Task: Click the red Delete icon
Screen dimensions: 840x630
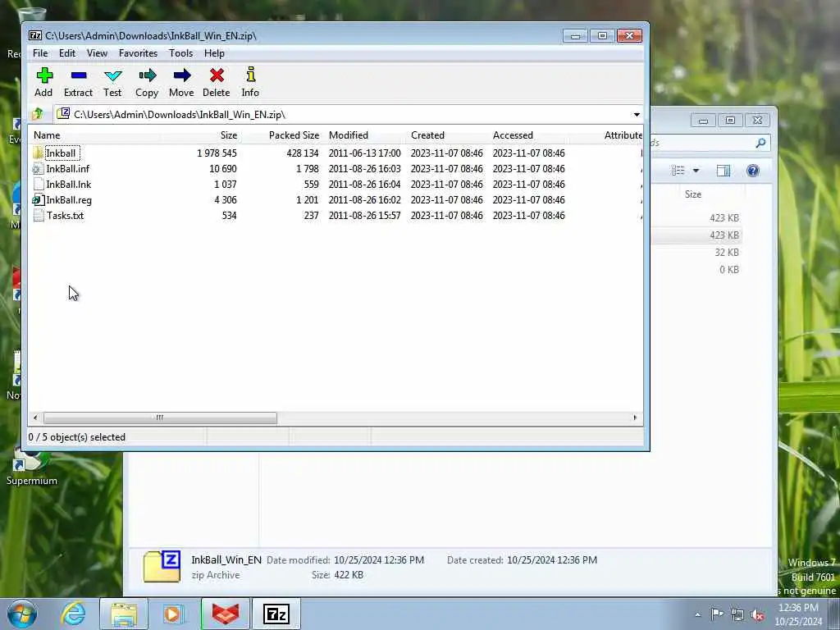Action: pos(217,75)
